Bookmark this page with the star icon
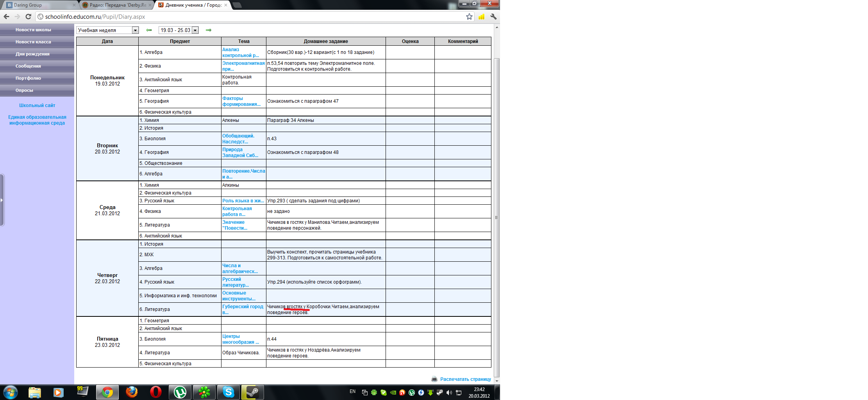Image resolution: width=868 pixels, height=400 pixels. coord(469,16)
